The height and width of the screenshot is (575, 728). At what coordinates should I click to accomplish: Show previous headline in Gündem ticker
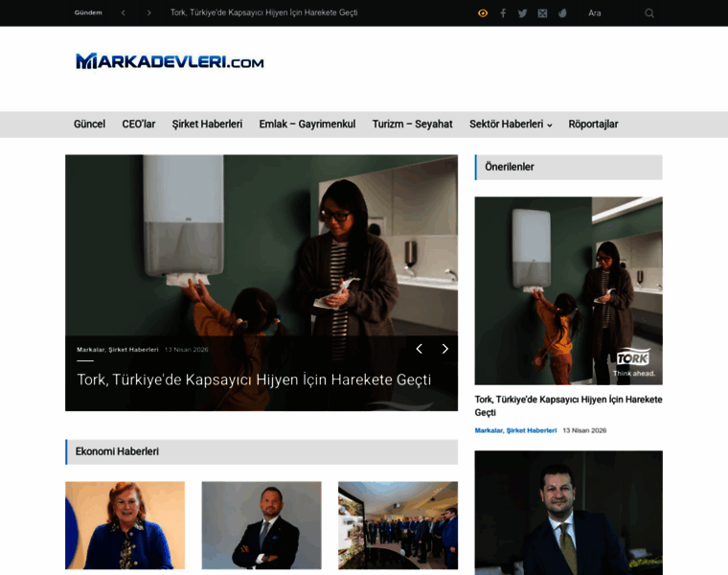[124, 13]
